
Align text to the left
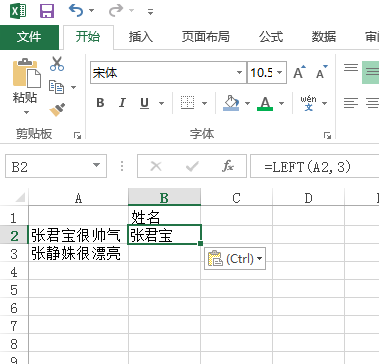click(x=351, y=103)
